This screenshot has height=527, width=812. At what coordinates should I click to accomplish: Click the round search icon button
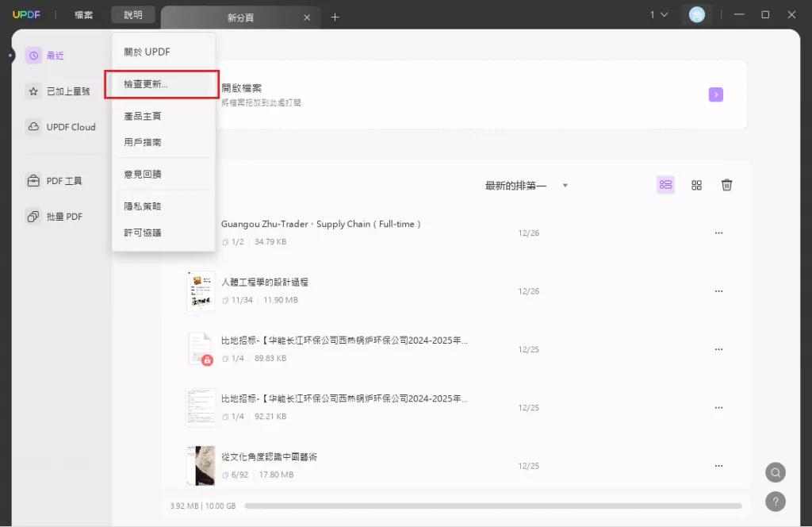click(776, 472)
